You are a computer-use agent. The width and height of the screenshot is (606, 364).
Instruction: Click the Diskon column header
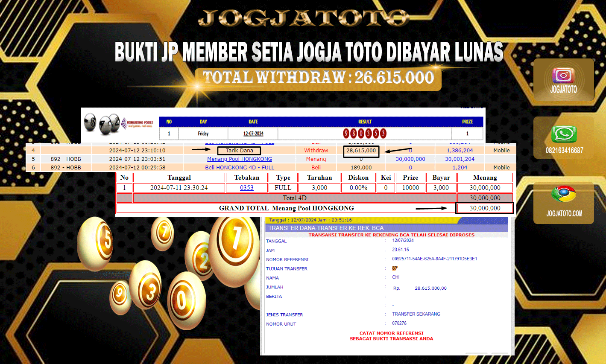358,178
